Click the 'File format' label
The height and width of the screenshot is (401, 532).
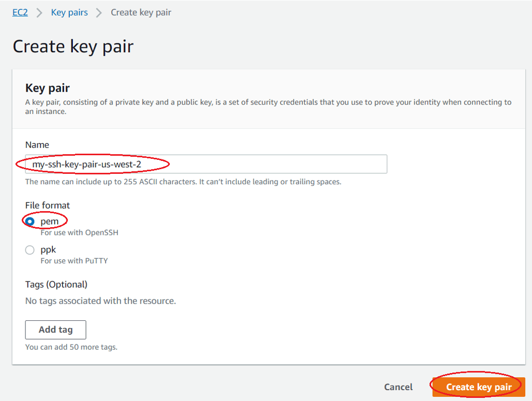[48, 205]
